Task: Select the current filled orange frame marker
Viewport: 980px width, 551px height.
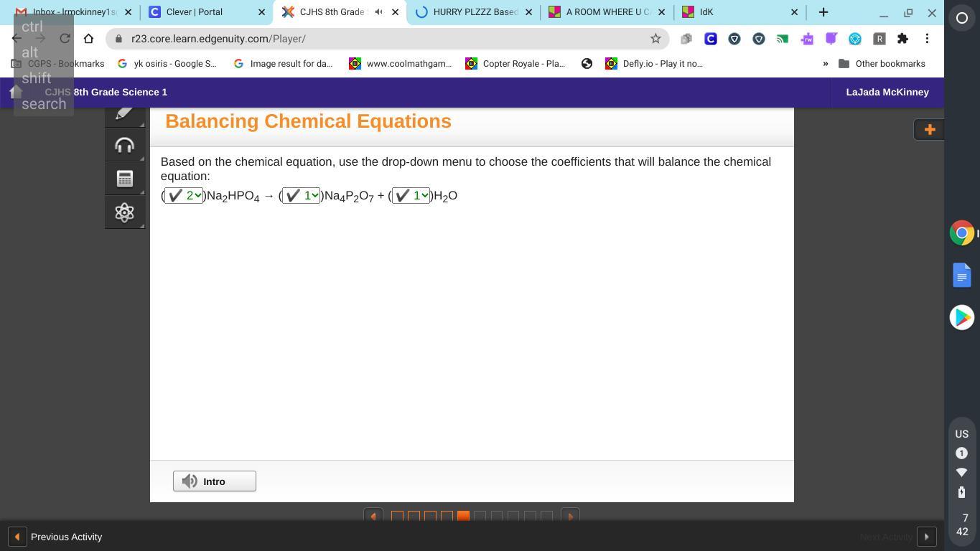Action: pos(463,516)
